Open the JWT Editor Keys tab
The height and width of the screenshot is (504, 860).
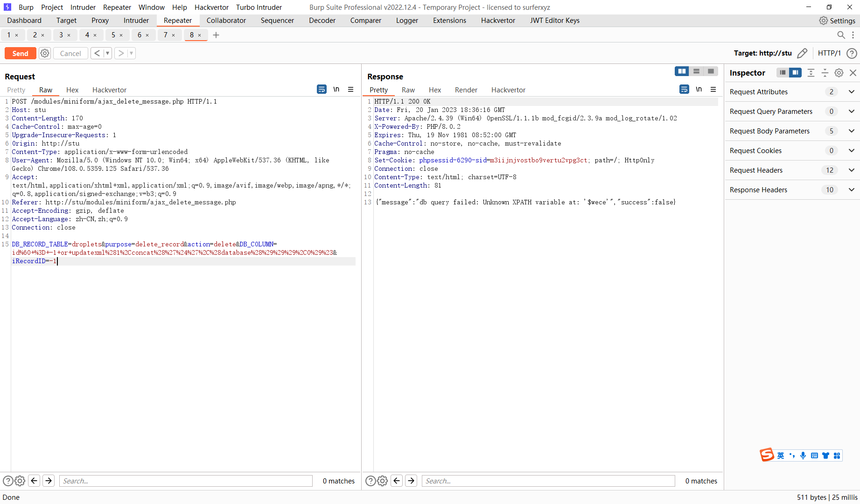(555, 21)
